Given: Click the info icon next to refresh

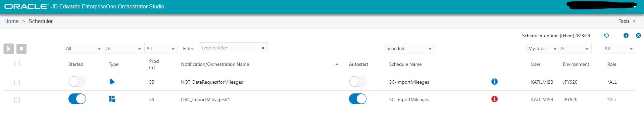Looking at the screenshot, I should [626, 35].
